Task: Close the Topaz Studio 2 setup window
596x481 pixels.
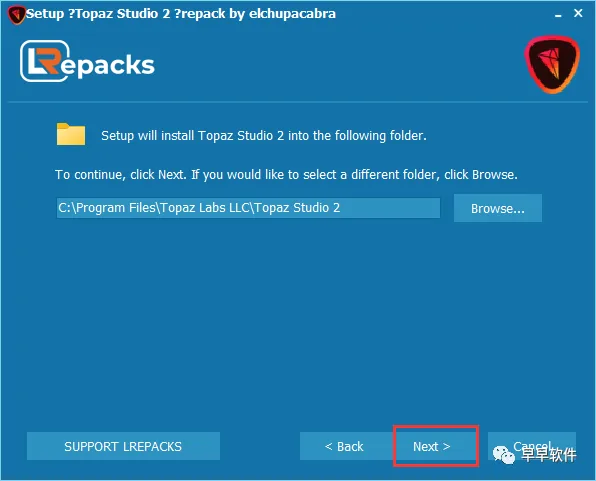Action: pyautogui.click(x=578, y=13)
